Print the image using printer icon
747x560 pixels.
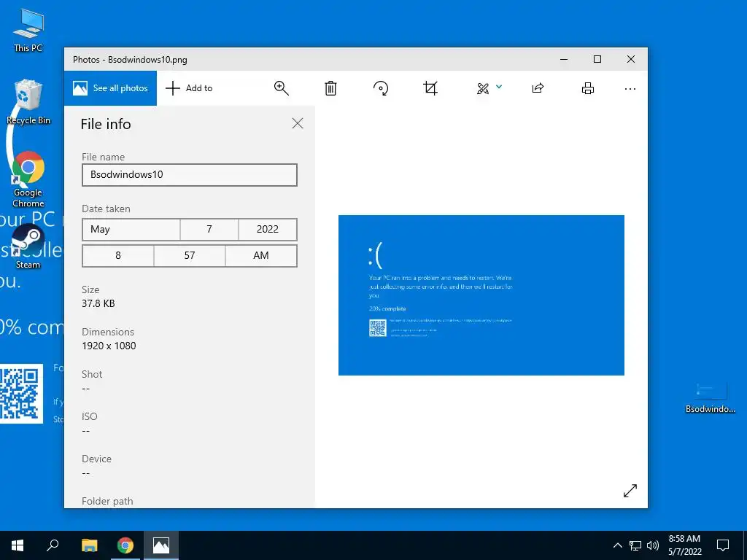click(588, 88)
